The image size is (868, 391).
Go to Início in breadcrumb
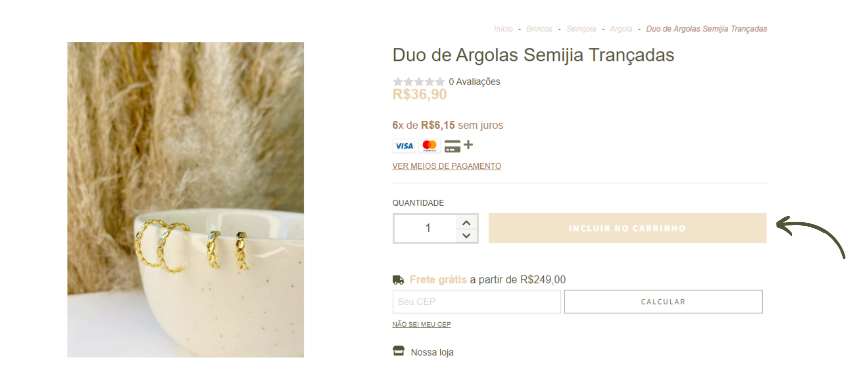[x=503, y=29]
